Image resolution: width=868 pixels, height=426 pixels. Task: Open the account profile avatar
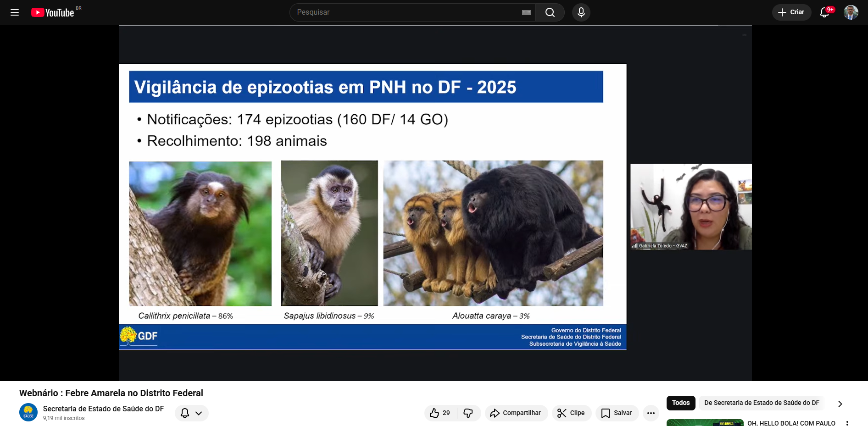[x=851, y=12]
